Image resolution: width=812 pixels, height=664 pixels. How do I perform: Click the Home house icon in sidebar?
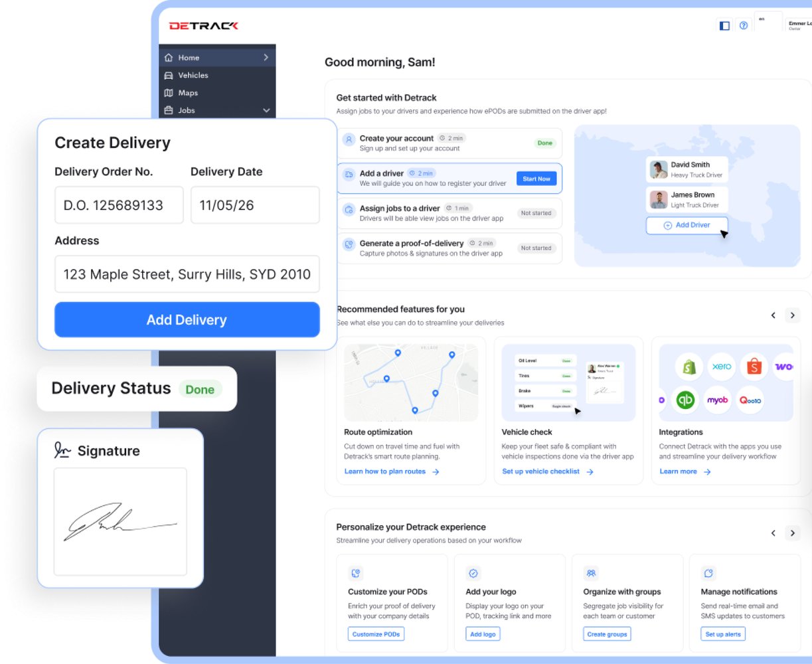(x=169, y=58)
